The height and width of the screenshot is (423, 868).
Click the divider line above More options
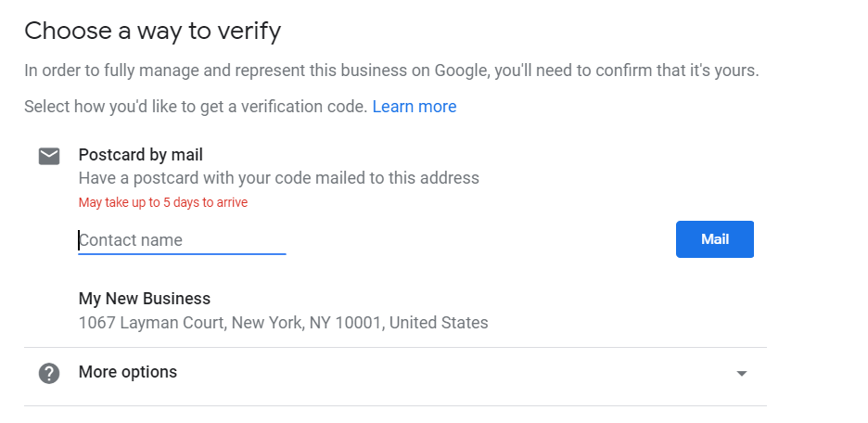coord(395,348)
